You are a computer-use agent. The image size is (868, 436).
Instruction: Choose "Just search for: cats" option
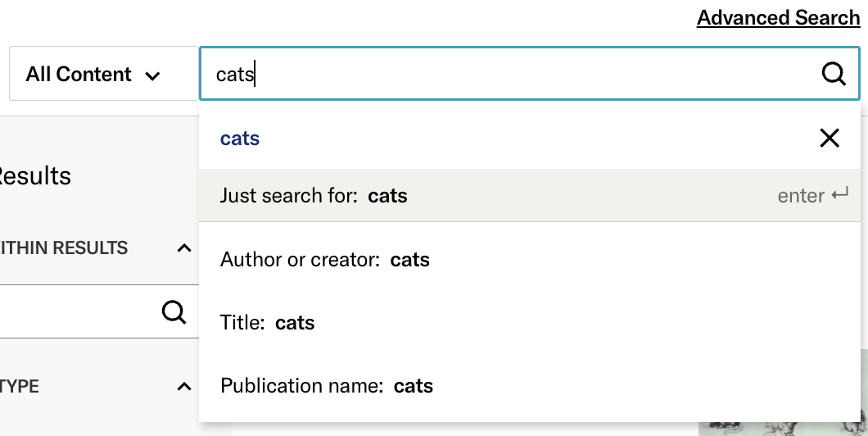click(x=314, y=196)
